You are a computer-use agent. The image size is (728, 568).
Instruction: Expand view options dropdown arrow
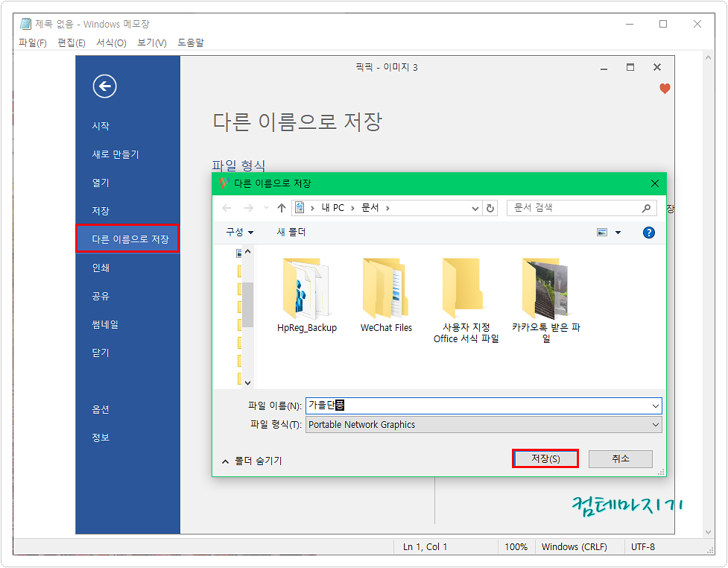pos(618,233)
